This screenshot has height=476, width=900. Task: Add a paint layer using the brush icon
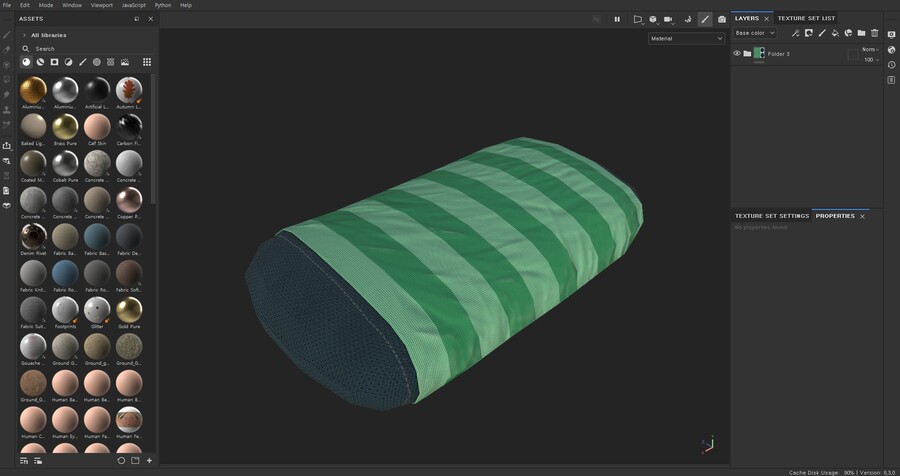click(822, 33)
